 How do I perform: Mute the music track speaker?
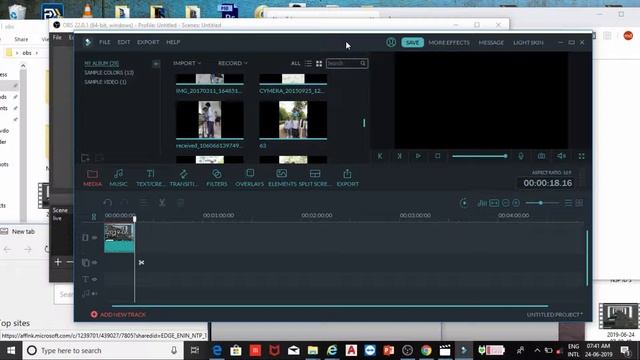point(95,293)
